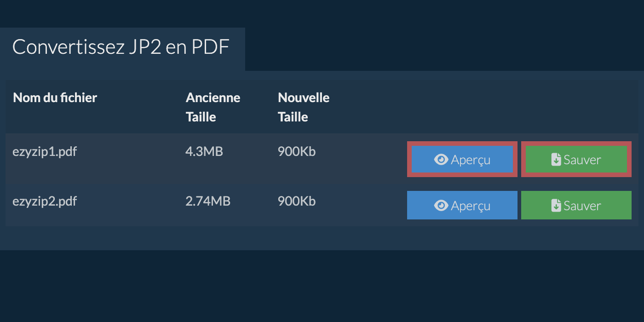Image resolution: width=644 pixels, height=322 pixels.
Task: Click the "Ancienne Taille" column header
Action: (213, 107)
